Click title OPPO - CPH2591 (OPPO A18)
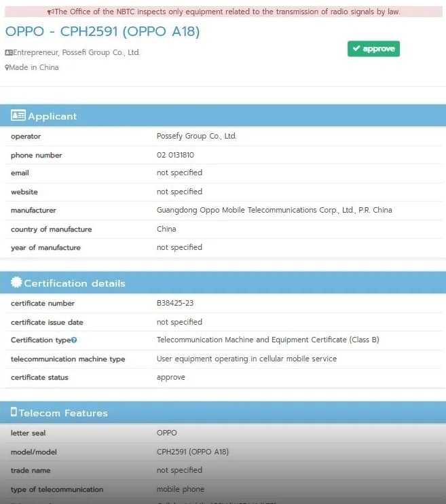 coord(103,31)
